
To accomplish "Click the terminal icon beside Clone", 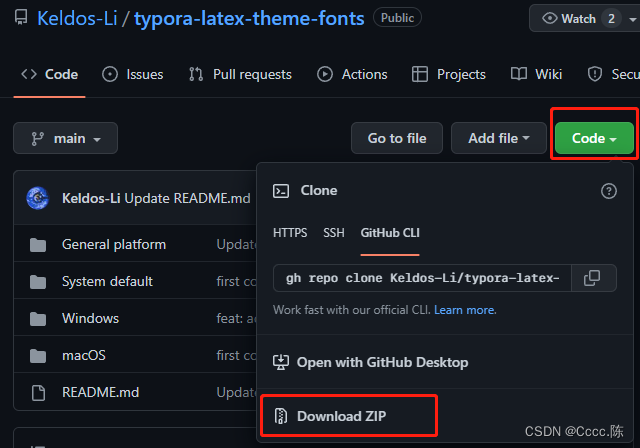I will [281, 191].
